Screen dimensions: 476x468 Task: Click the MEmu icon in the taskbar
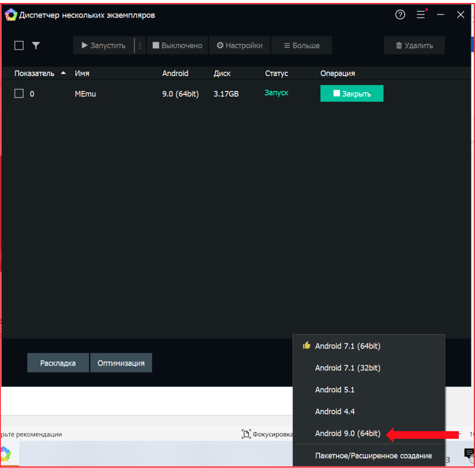pos(5,455)
